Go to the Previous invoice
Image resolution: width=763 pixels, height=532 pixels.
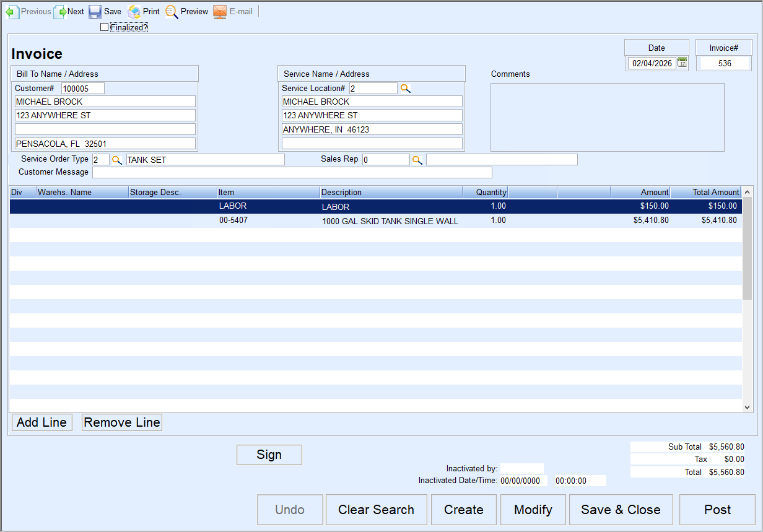tap(28, 11)
